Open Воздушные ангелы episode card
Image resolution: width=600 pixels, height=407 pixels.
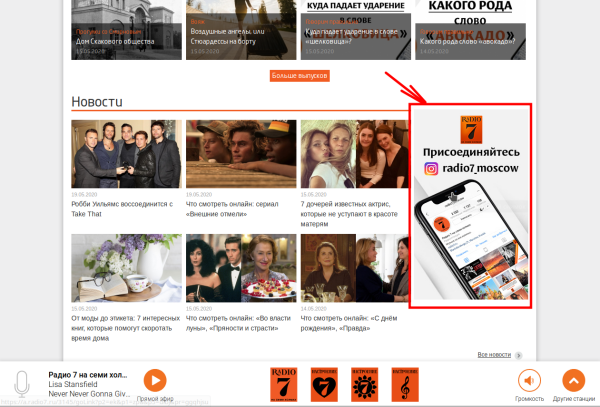241,30
